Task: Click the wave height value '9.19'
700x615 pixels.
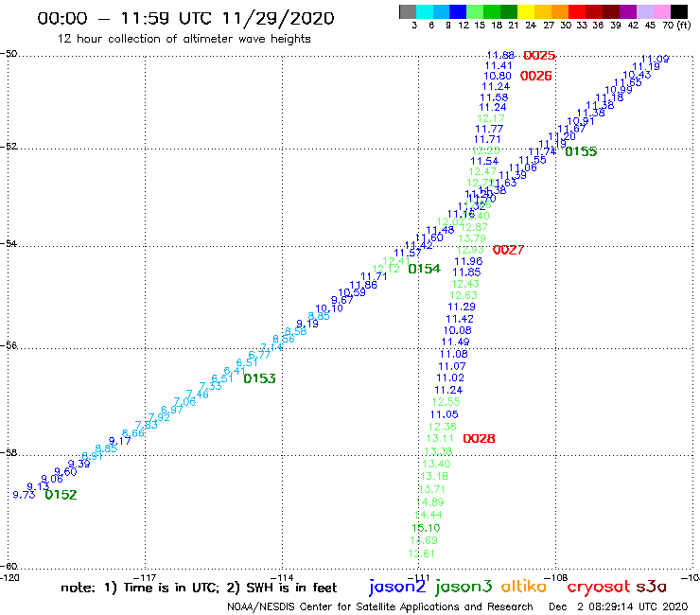Action: pos(307,324)
